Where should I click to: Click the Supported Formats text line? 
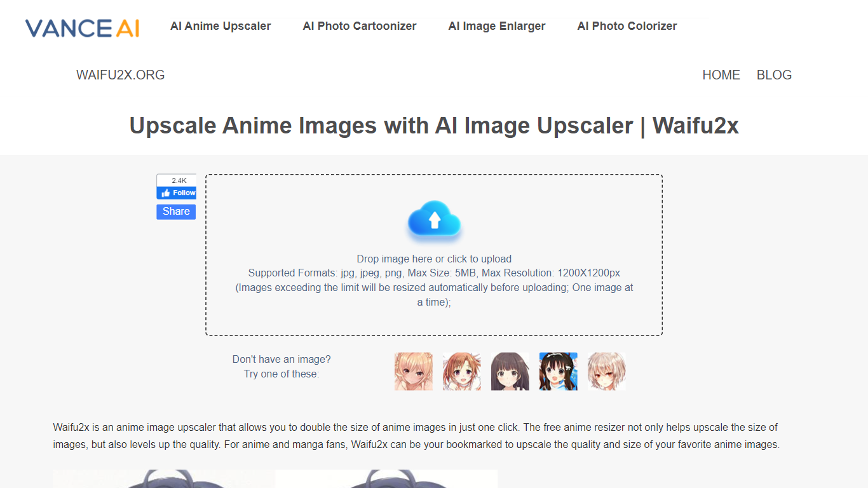[434, 273]
